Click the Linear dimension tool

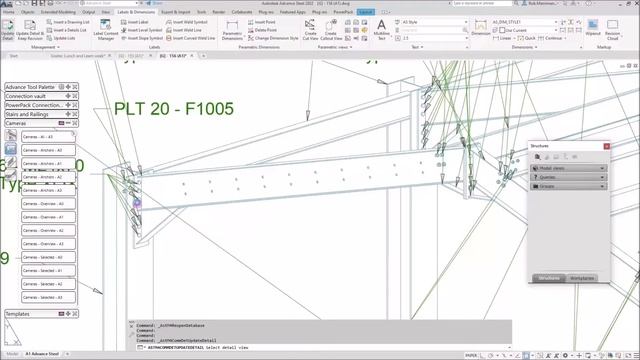[x=502, y=38]
